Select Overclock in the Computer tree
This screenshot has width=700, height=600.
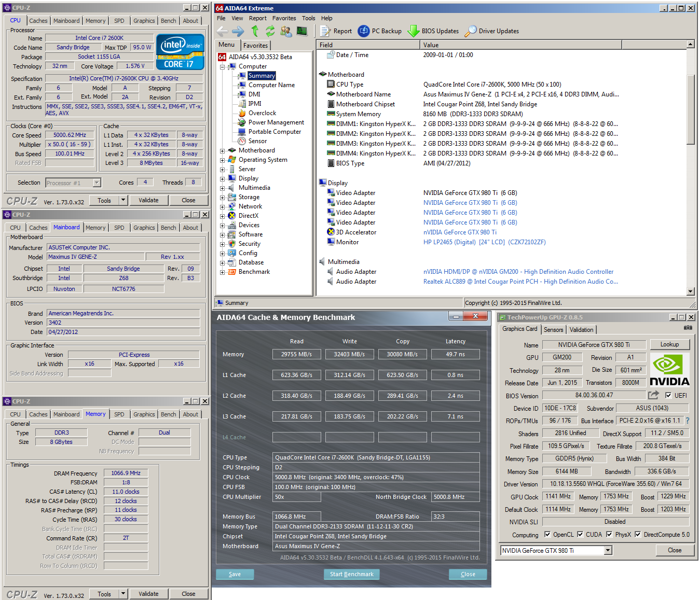262,113
